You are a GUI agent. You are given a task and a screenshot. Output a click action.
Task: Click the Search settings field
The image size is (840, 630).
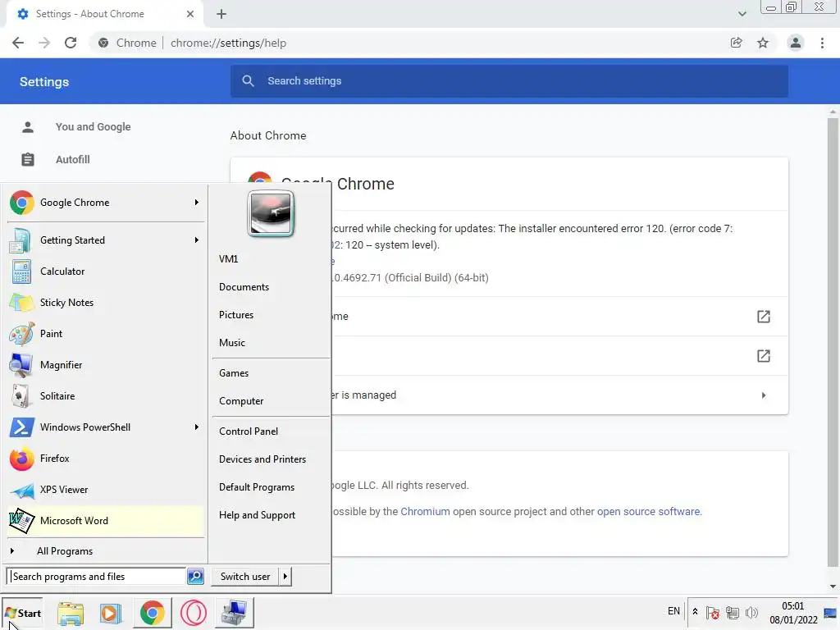pos(509,81)
